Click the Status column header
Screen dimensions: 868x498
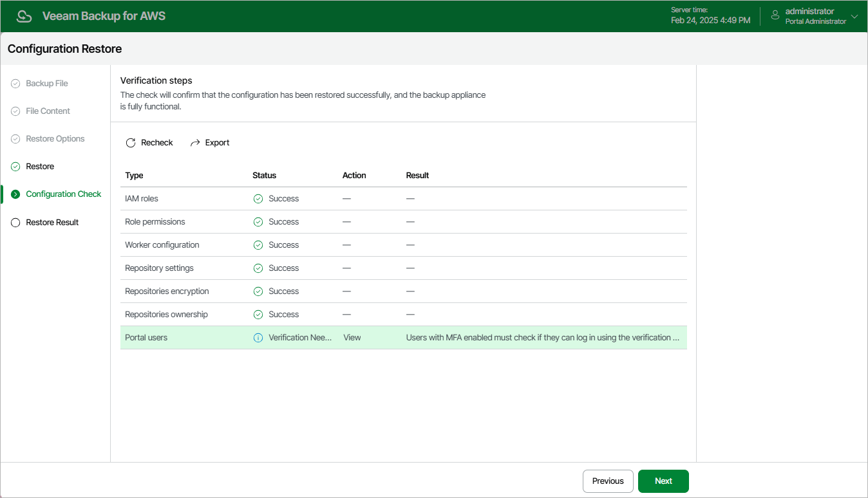pos(264,176)
